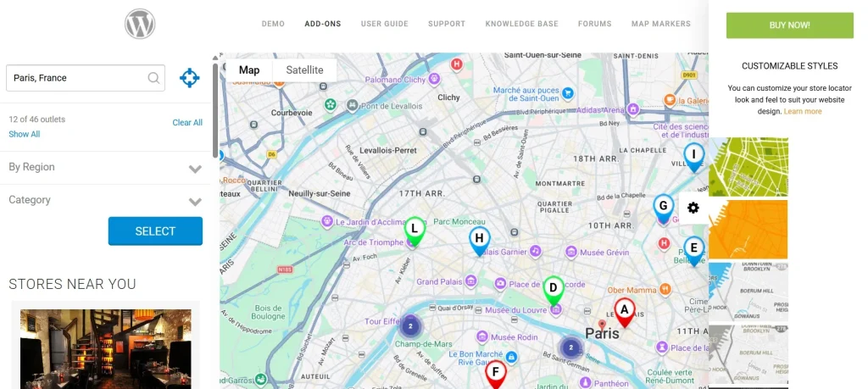Click cluster marker near Tour Eiffel
The image size is (868, 389).
coord(410,326)
